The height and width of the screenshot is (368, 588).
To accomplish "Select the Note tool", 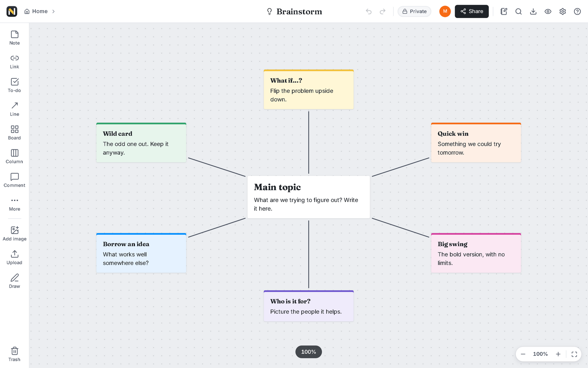I will 14,38.
